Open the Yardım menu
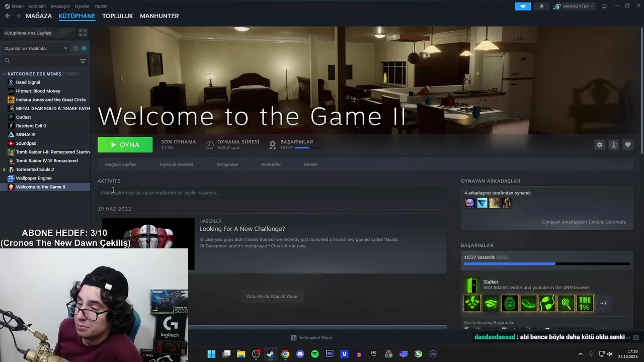The height and width of the screenshot is (362, 644). 101,6
